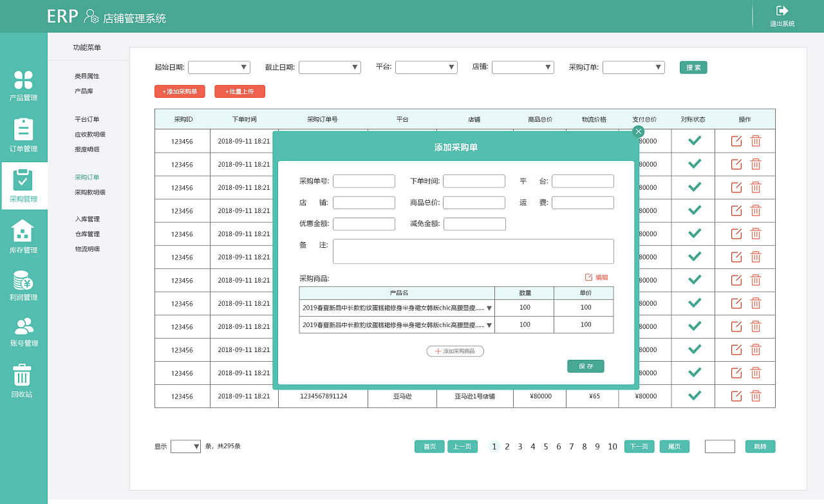
Task: Select the 订单管理 sidebar icon
Action: click(x=24, y=135)
